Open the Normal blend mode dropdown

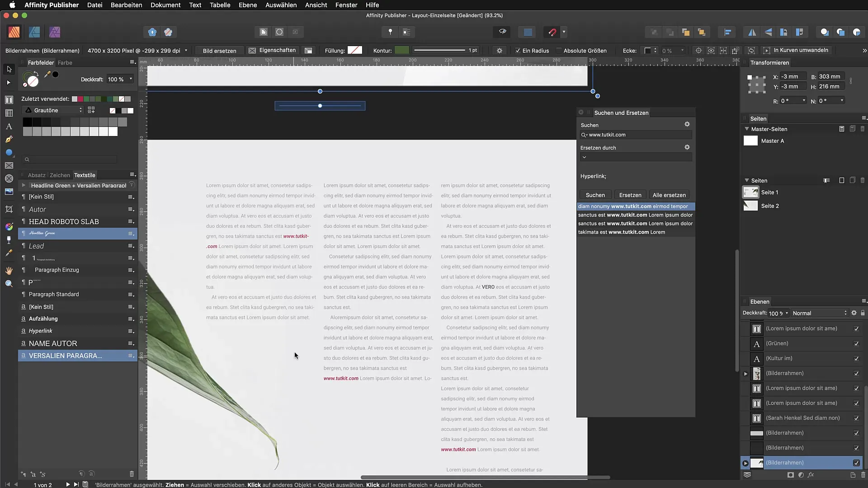(820, 313)
